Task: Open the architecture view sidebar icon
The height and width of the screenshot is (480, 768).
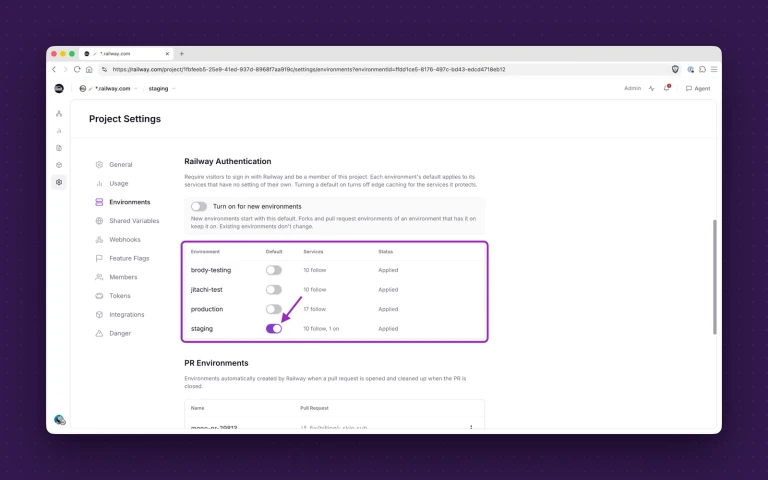Action: 59,114
